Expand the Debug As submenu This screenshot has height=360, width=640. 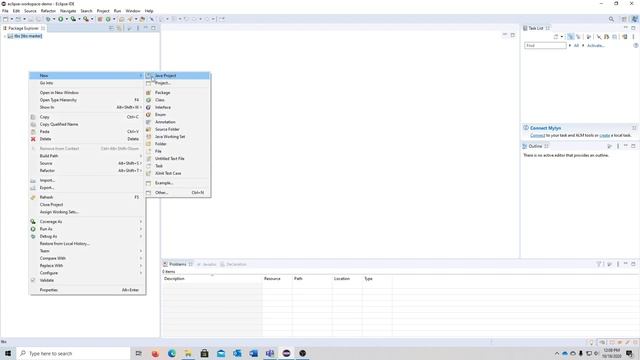click(x=87, y=236)
